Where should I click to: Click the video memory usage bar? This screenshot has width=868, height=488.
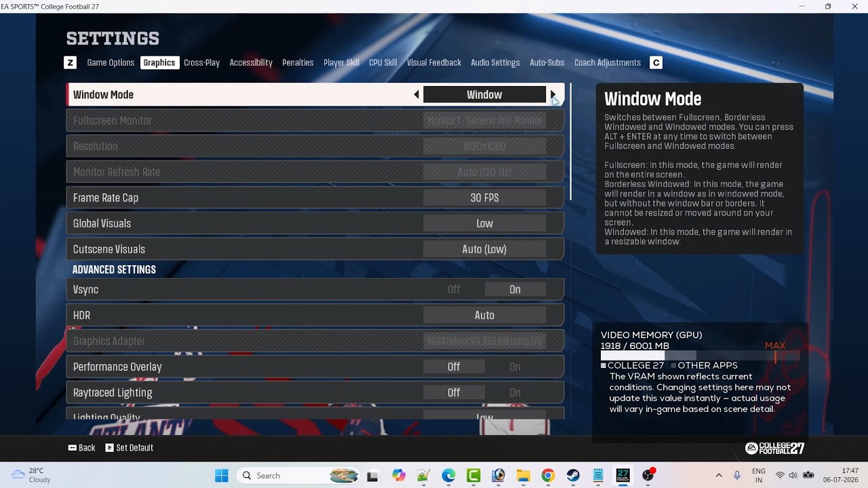[700, 356]
